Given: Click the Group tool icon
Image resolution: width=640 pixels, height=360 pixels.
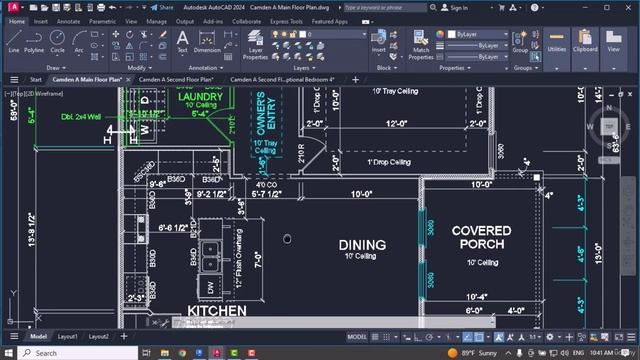Looking at the screenshot, I should pyautogui.click(x=520, y=41).
